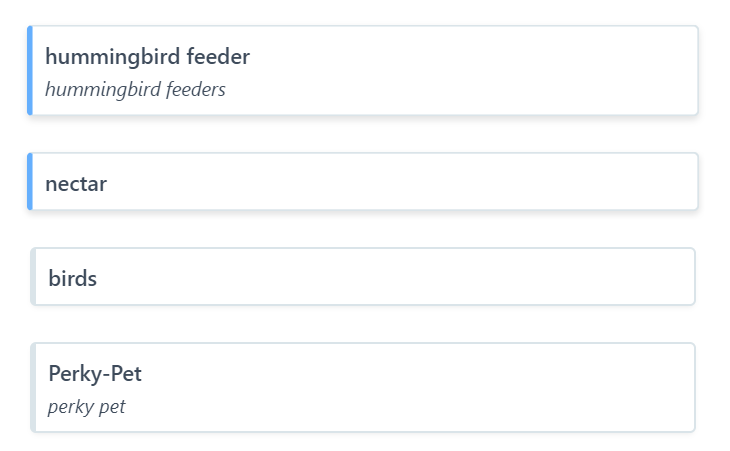Click the italic "perky pet" subtitle

tap(86, 407)
